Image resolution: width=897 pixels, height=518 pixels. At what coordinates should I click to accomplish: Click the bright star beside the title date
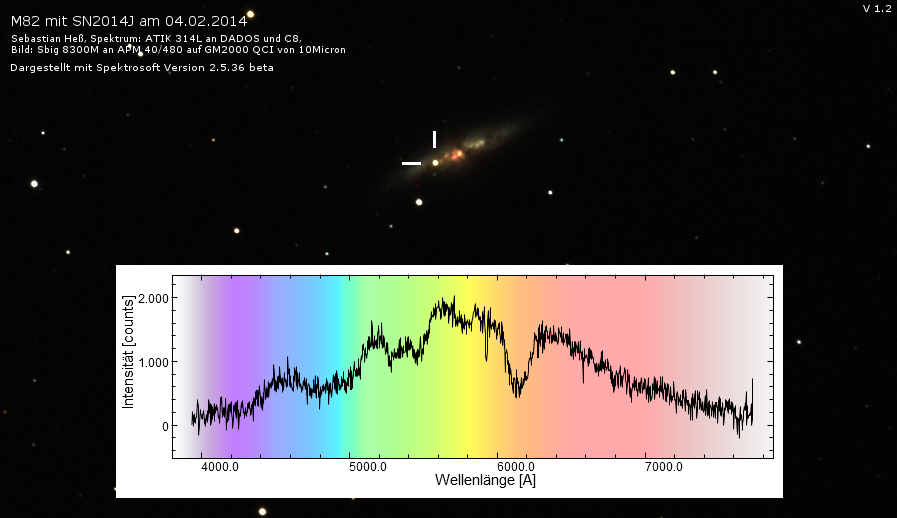click(x=250, y=14)
